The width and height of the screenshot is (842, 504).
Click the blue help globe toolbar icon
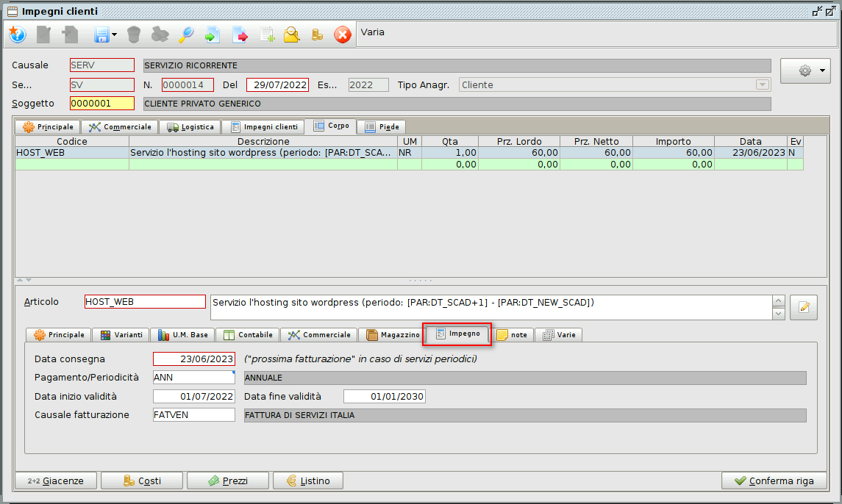click(x=17, y=35)
